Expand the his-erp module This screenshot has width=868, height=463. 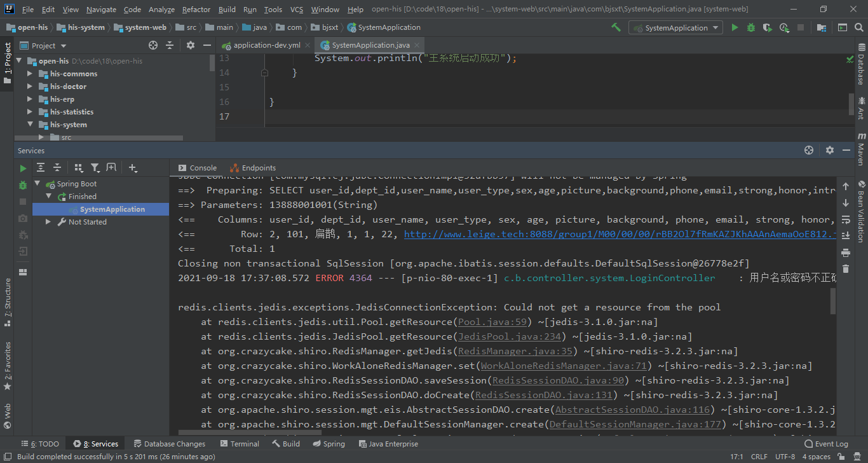tap(30, 99)
